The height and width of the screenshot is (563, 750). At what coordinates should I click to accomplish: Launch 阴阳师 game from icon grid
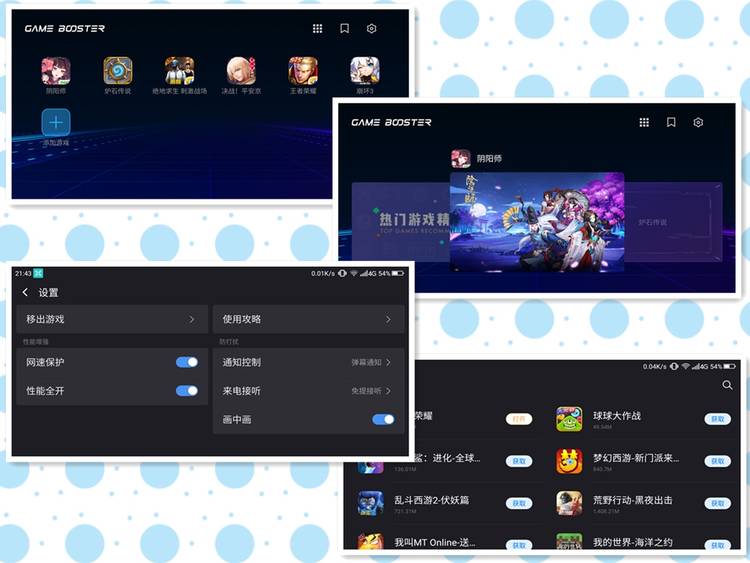tap(56, 71)
